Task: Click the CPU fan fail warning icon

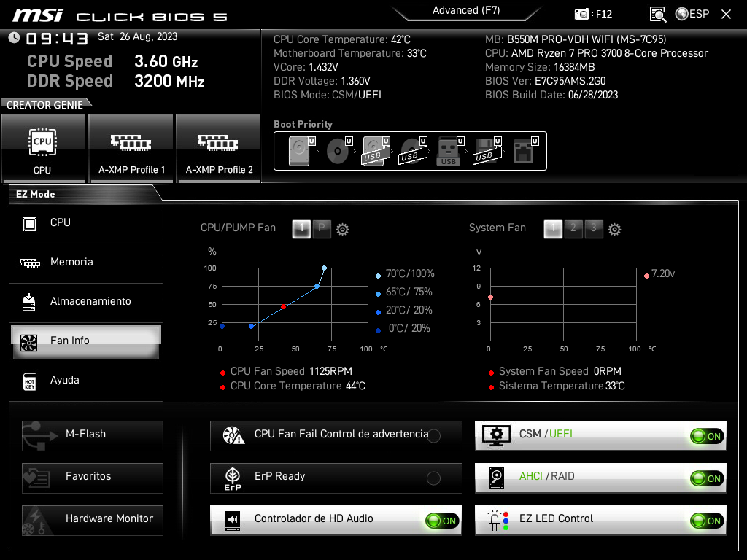Action: 233,435
